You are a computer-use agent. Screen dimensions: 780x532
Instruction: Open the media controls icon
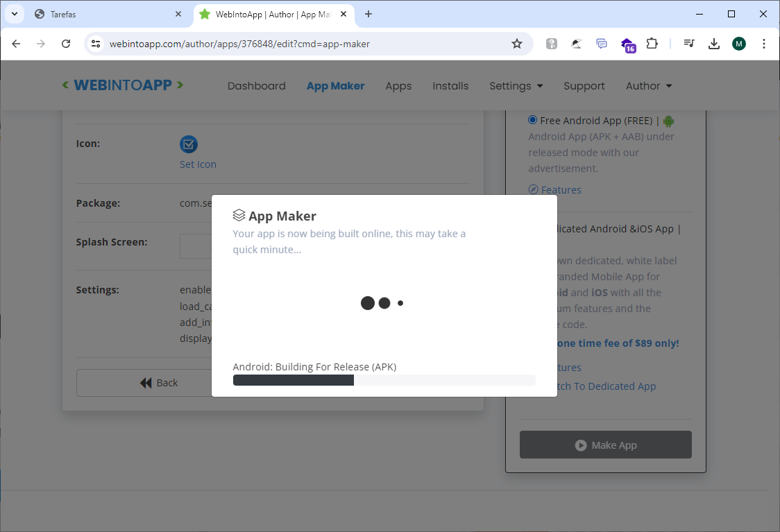[x=689, y=44]
